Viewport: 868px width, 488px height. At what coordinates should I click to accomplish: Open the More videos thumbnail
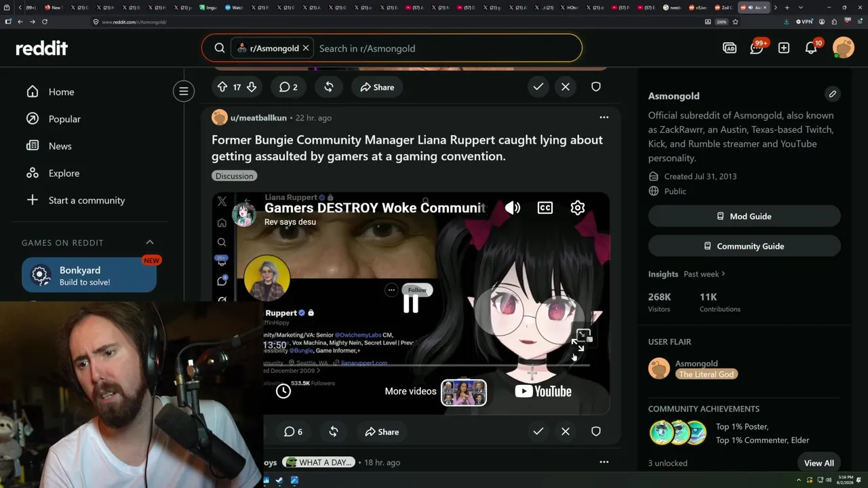[464, 392]
